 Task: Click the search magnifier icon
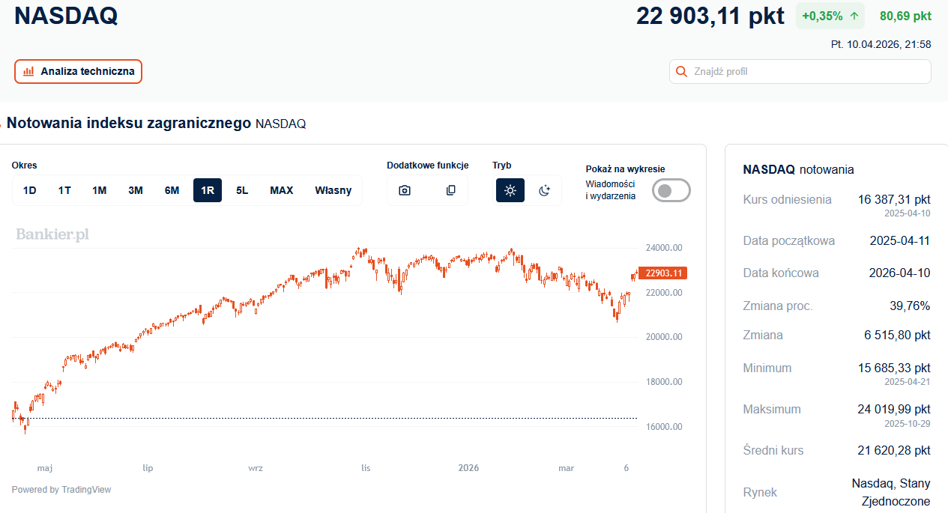tap(681, 71)
